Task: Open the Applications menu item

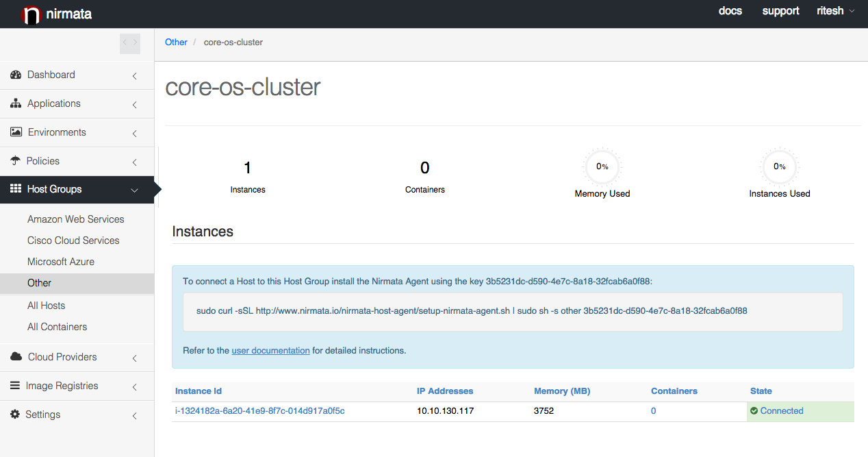Action: (77, 103)
